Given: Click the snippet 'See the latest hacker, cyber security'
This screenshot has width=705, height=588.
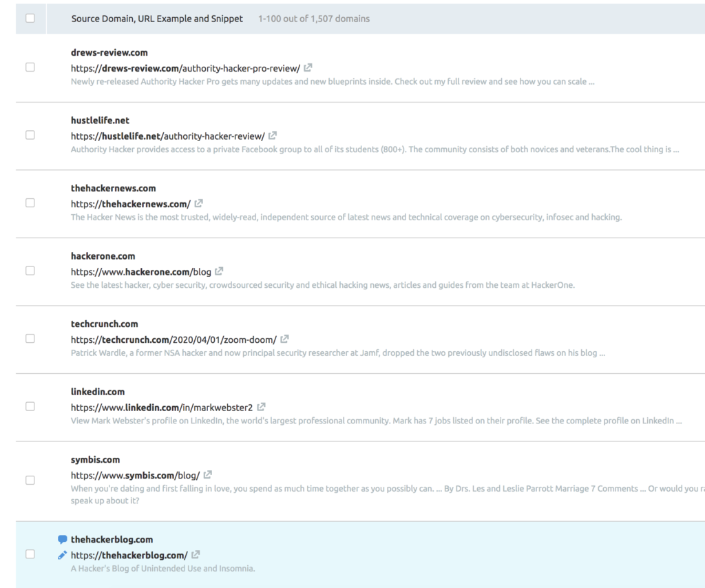Looking at the screenshot, I should pos(323,286).
